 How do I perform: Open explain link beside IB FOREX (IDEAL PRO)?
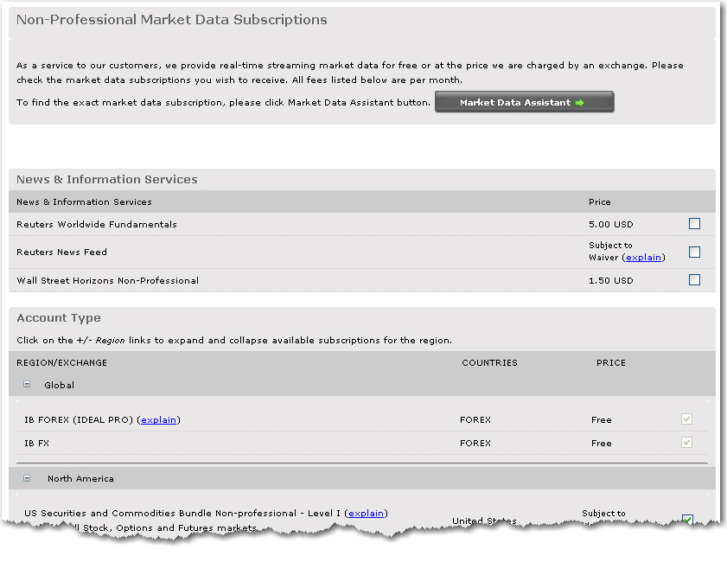pyautogui.click(x=158, y=420)
